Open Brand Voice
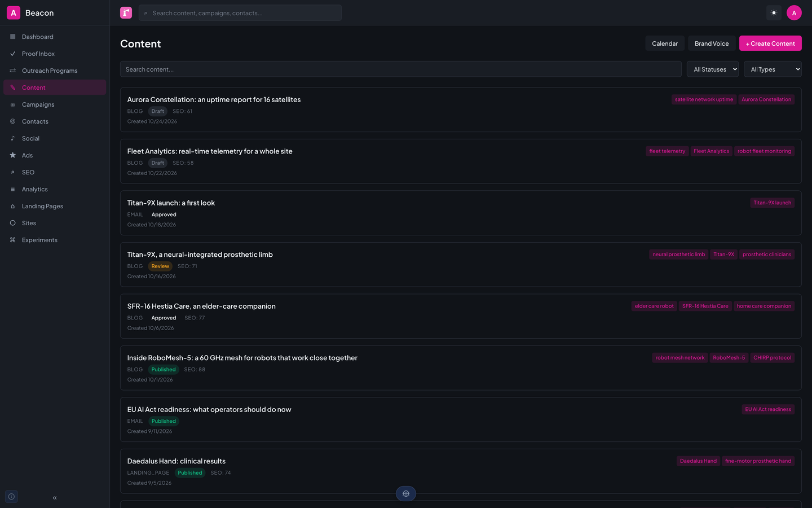Viewport: 812px width, 508px height. [712, 43]
